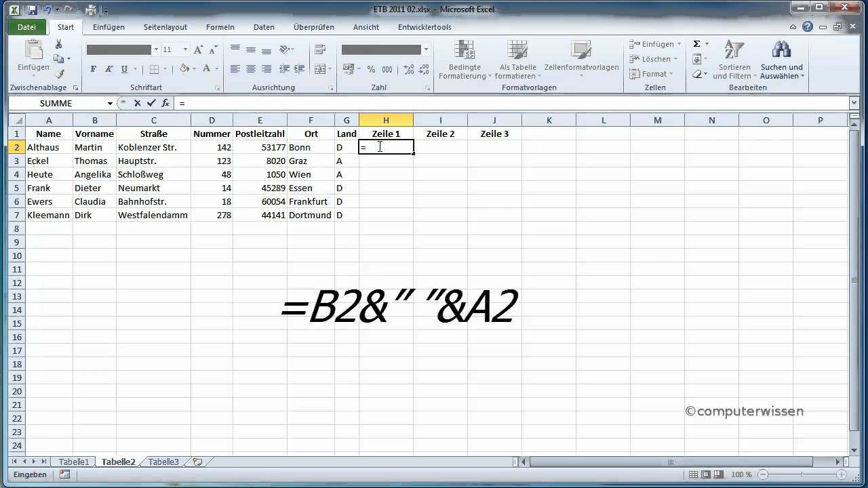Open sheet tab Tabelle3
The image size is (868, 488).
pos(163,462)
